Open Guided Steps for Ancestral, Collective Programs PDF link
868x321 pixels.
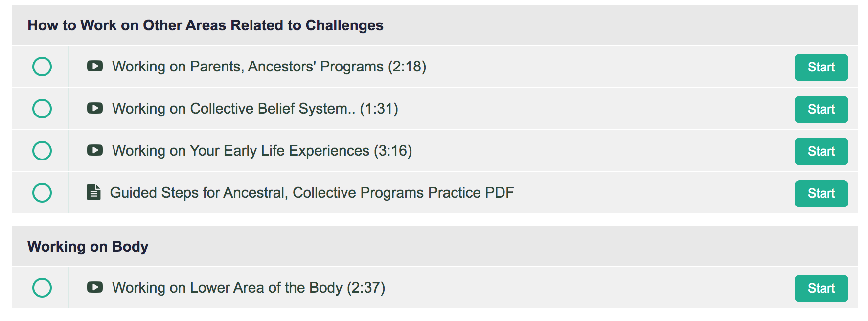[312, 193]
